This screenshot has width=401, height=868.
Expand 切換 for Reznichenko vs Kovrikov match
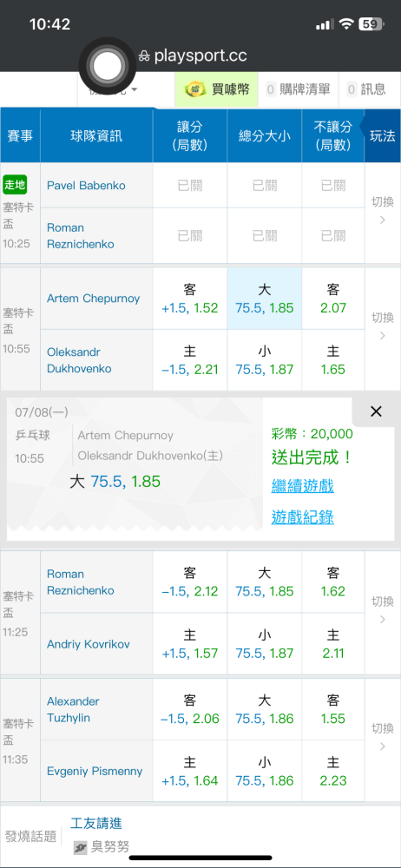(x=383, y=610)
